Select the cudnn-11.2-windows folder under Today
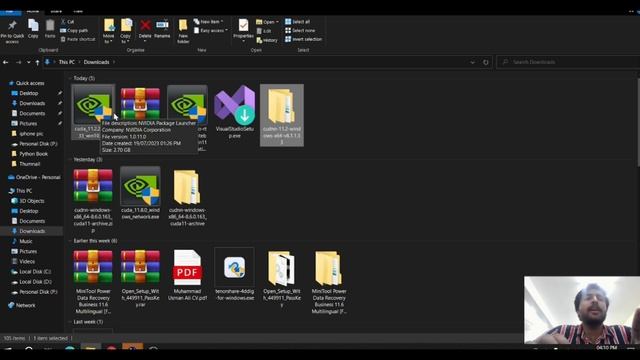The image size is (640, 360). (x=282, y=115)
